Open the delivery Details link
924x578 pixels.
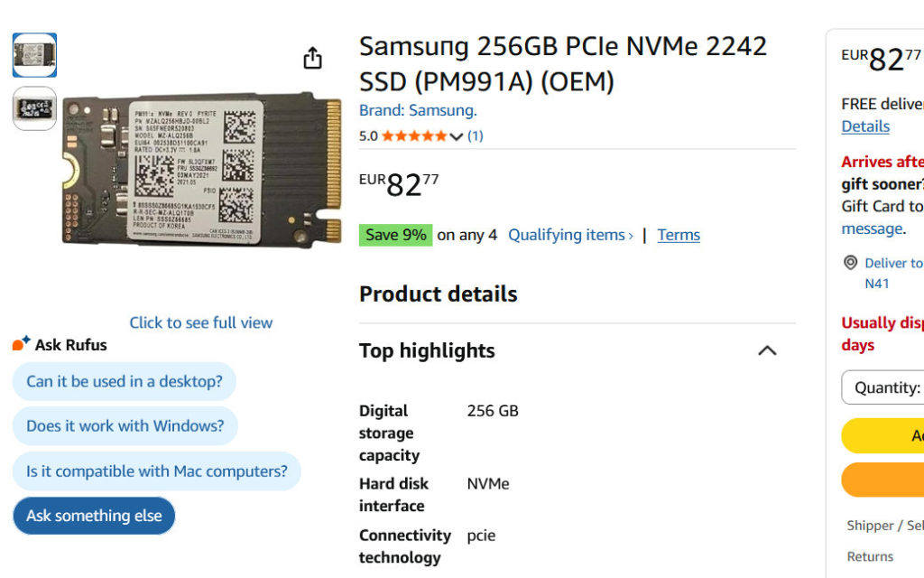tap(865, 126)
